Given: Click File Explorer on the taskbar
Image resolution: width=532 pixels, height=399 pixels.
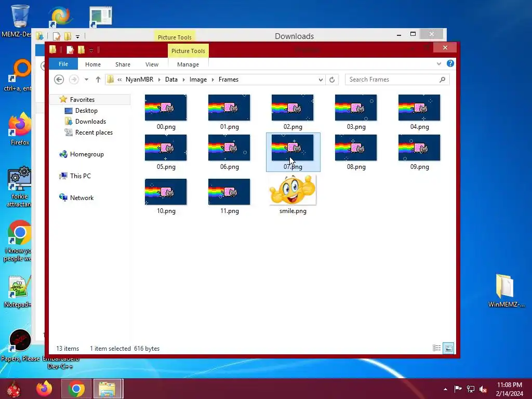Looking at the screenshot, I should tap(108, 389).
